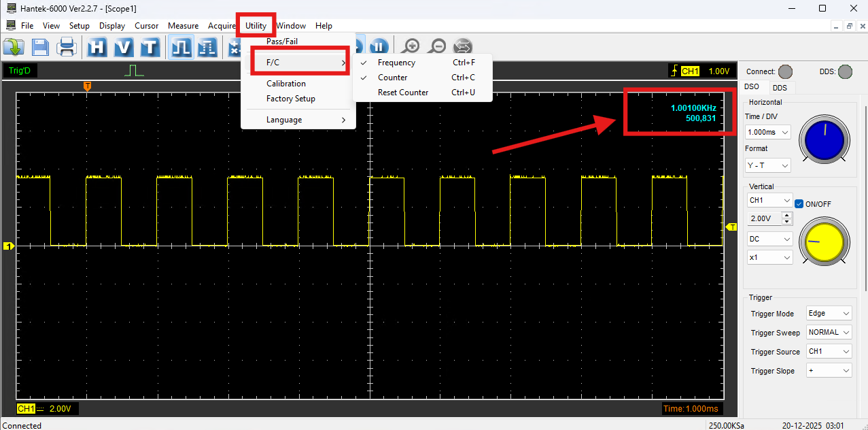Open the Cursor menu
The width and height of the screenshot is (868, 430).
click(x=147, y=26)
